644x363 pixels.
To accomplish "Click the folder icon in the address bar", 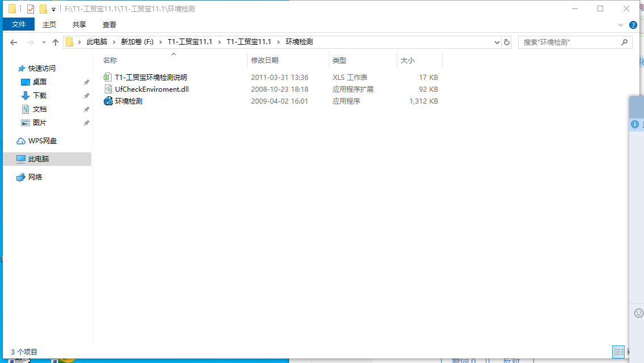I will (69, 42).
